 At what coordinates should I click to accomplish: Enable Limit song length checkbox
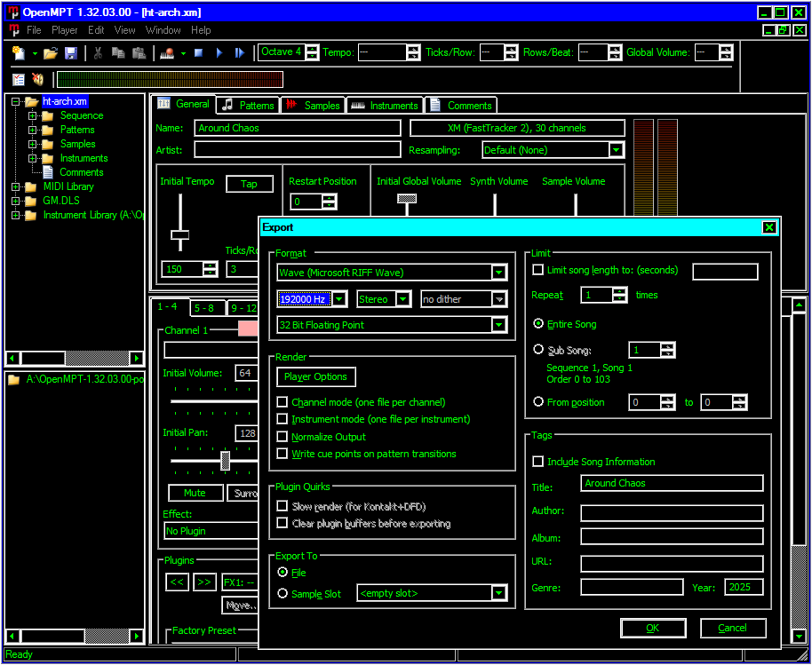(x=538, y=270)
